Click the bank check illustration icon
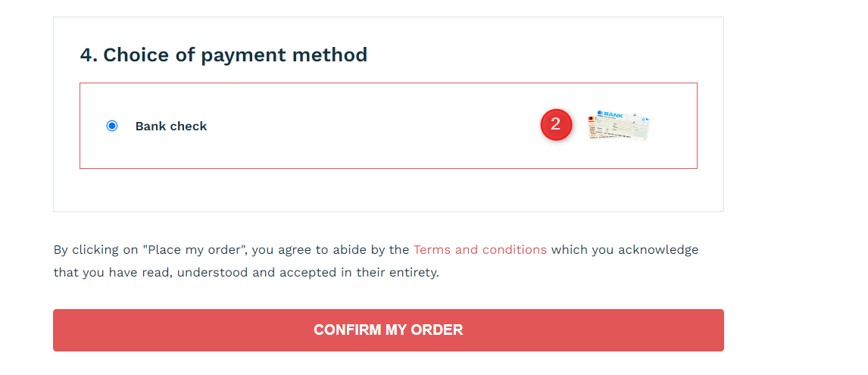Image resolution: width=868 pixels, height=375 pixels. tap(619, 125)
